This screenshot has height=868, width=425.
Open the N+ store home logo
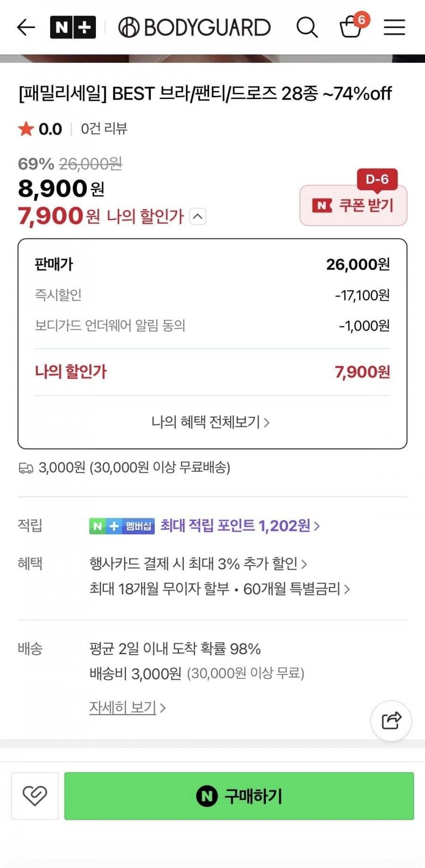(73, 27)
